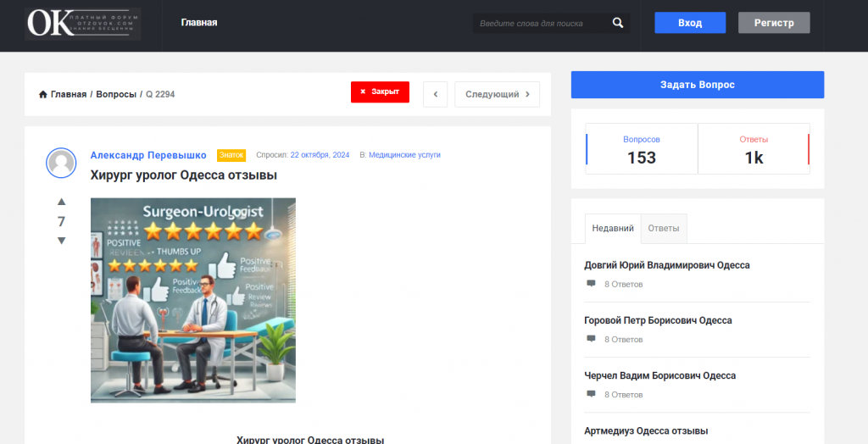Click Александр Перевышко's avatar icon
Image resolution: width=868 pixels, height=444 pixels.
61,163
